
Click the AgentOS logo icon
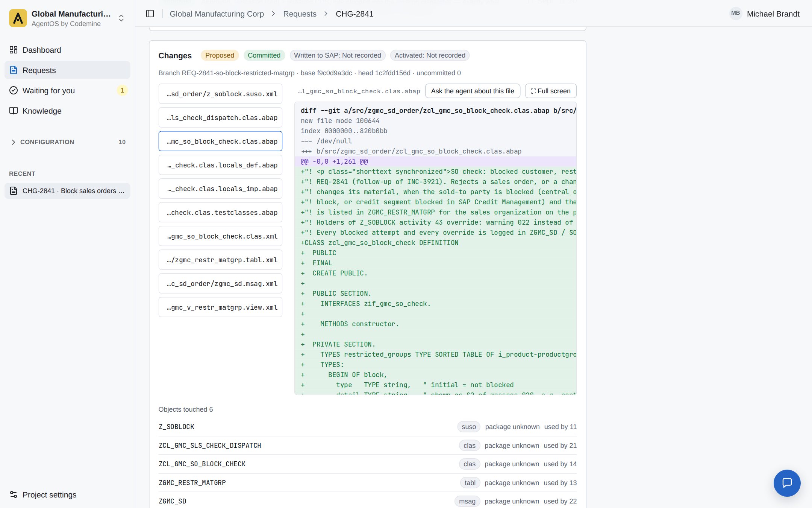click(x=18, y=18)
